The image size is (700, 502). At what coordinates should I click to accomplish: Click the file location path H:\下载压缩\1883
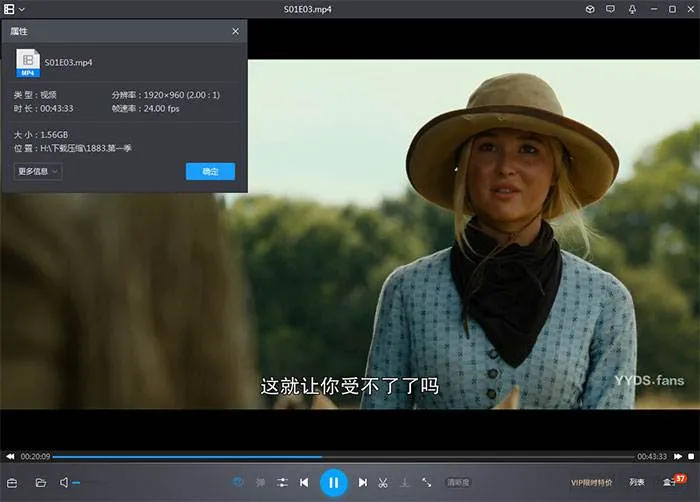(86, 148)
